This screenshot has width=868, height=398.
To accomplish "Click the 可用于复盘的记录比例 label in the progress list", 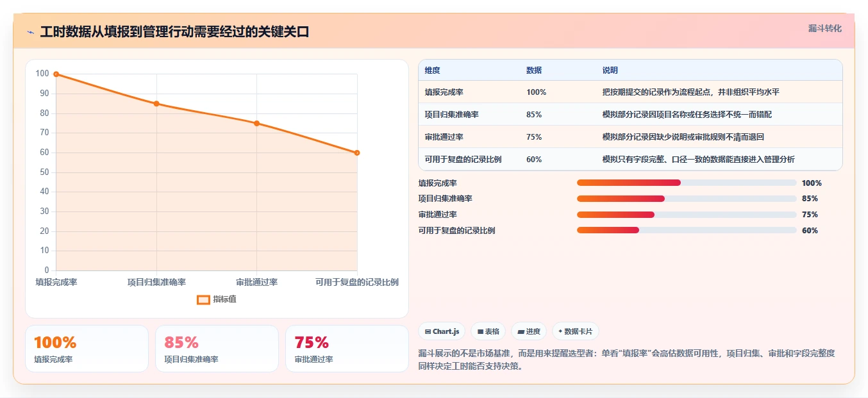I will click(457, 231).
